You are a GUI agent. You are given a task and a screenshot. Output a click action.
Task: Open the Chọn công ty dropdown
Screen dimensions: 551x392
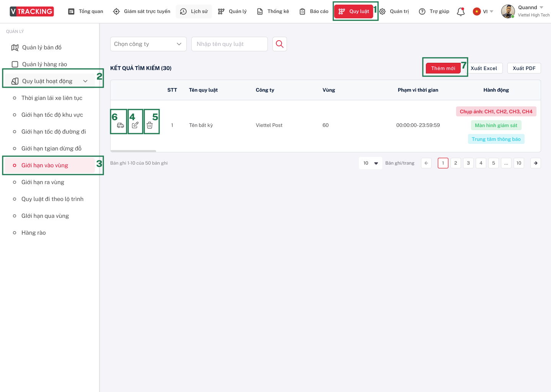[x=148, y=44]
